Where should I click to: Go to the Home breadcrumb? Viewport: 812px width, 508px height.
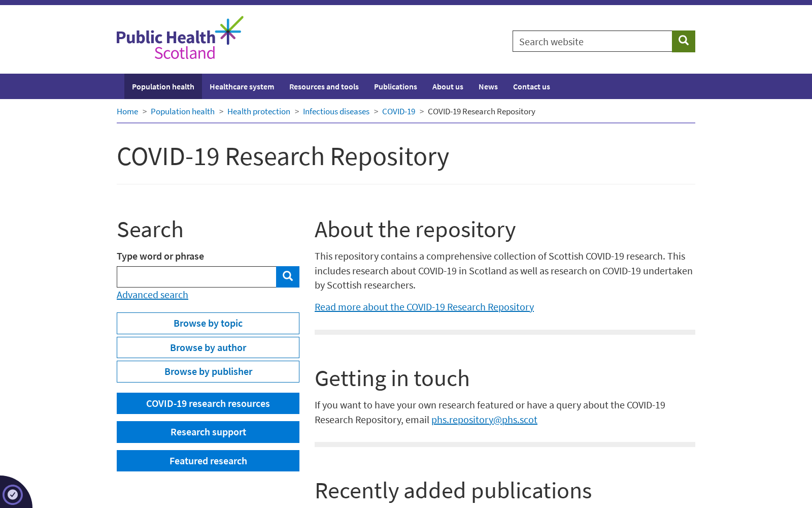pos(127,111)
